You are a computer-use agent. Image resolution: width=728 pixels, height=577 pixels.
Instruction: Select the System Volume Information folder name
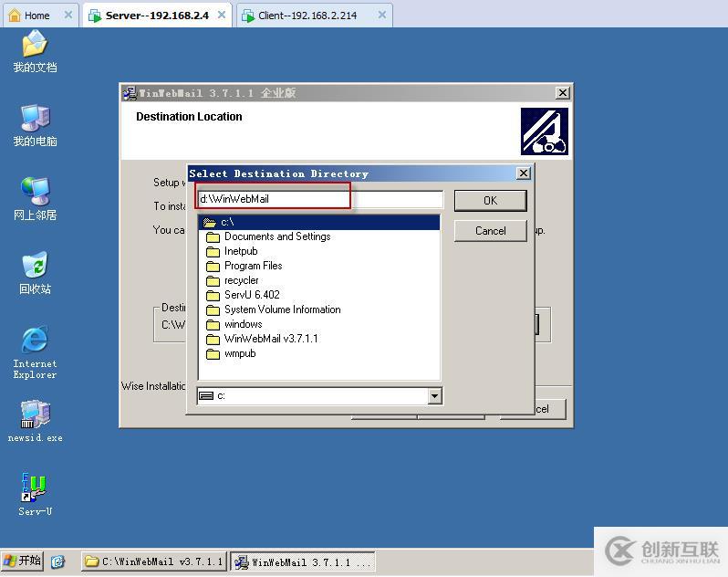282,309
